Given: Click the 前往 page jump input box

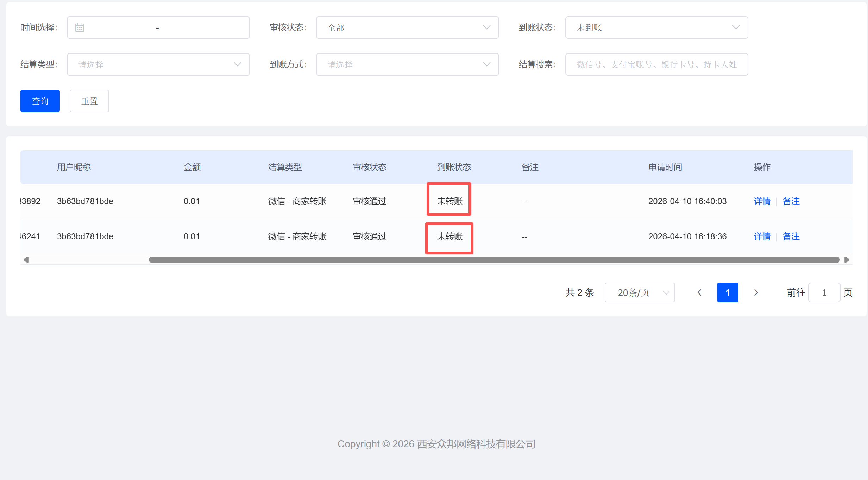Looking at the screenshot, I should (824, 292).
